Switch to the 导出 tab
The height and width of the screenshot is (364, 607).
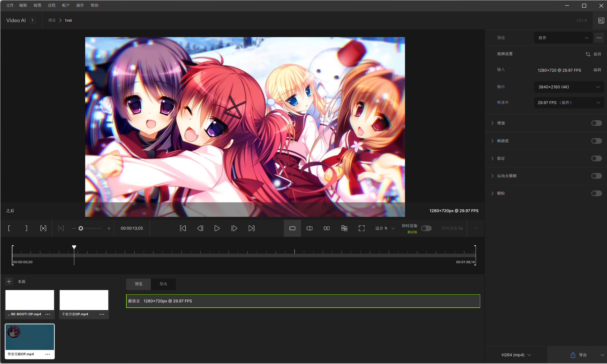[x=163, y=284]
